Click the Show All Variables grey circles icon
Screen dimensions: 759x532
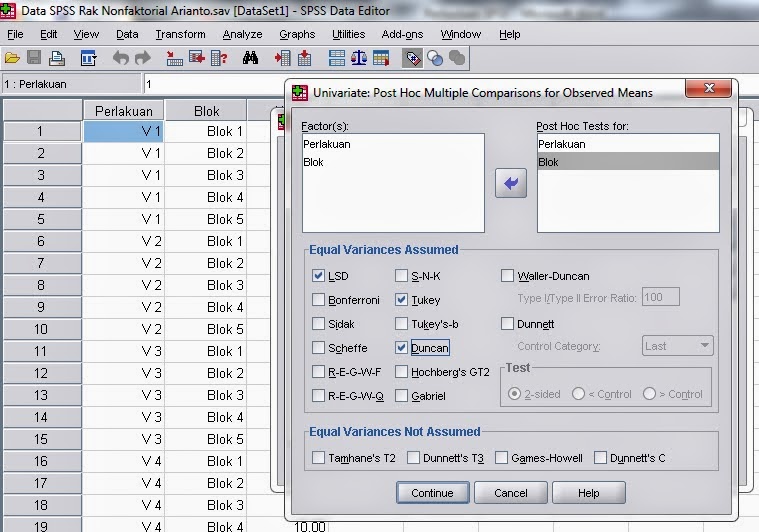click(x=457, y=59)
